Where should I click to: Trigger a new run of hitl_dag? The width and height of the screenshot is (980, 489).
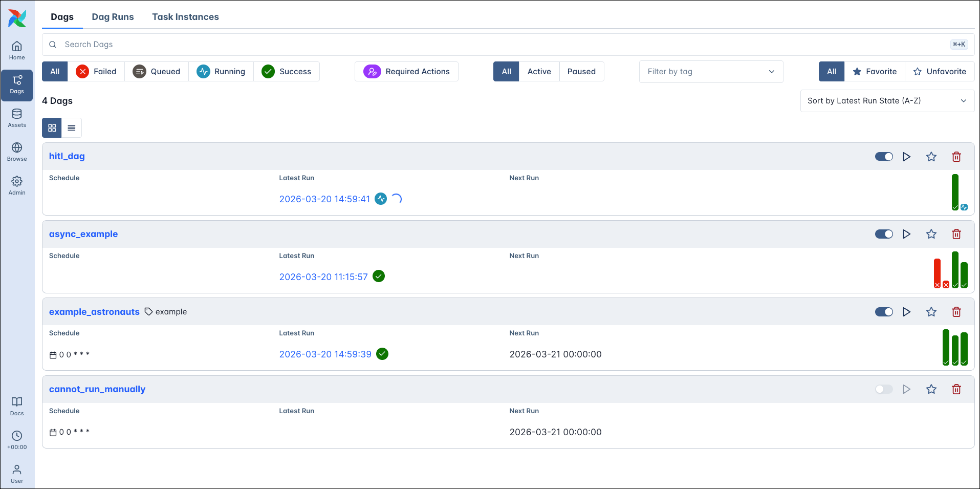907,156
